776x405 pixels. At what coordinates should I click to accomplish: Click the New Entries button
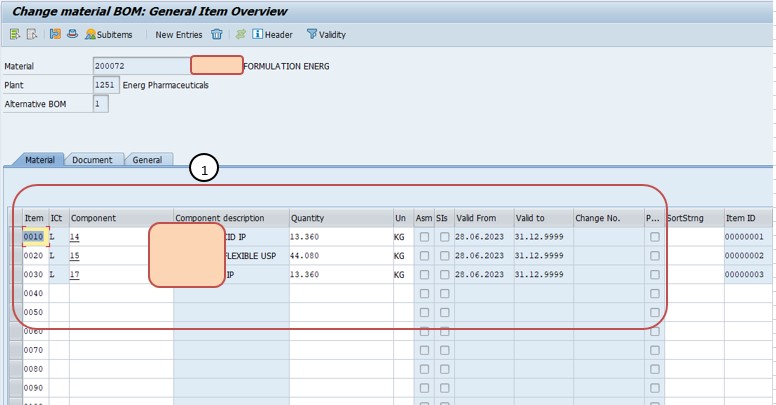pyautogui.click(x=179, y=35)
